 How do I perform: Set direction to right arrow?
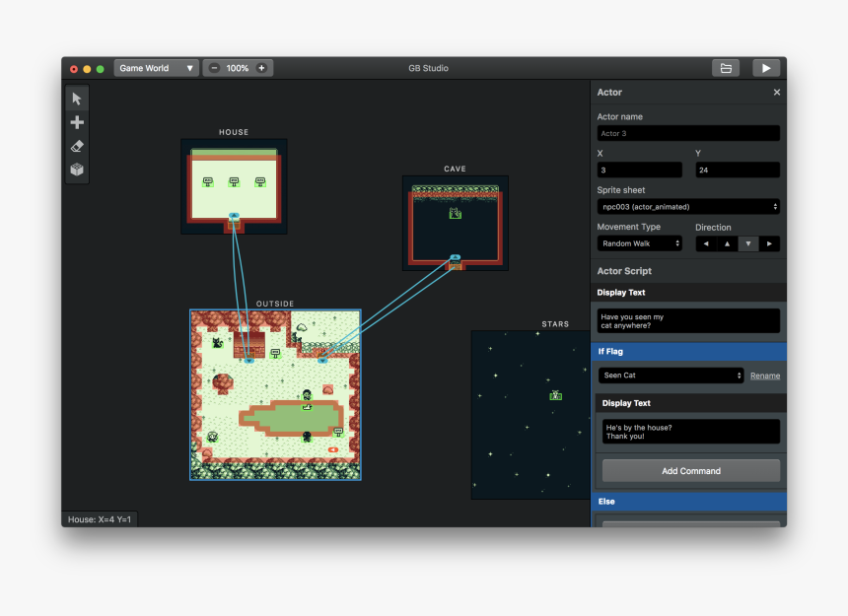[769, 243]
